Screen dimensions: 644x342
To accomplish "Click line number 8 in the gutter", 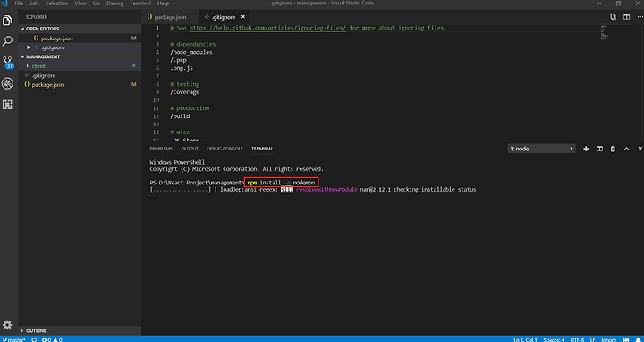I will 157,84.
